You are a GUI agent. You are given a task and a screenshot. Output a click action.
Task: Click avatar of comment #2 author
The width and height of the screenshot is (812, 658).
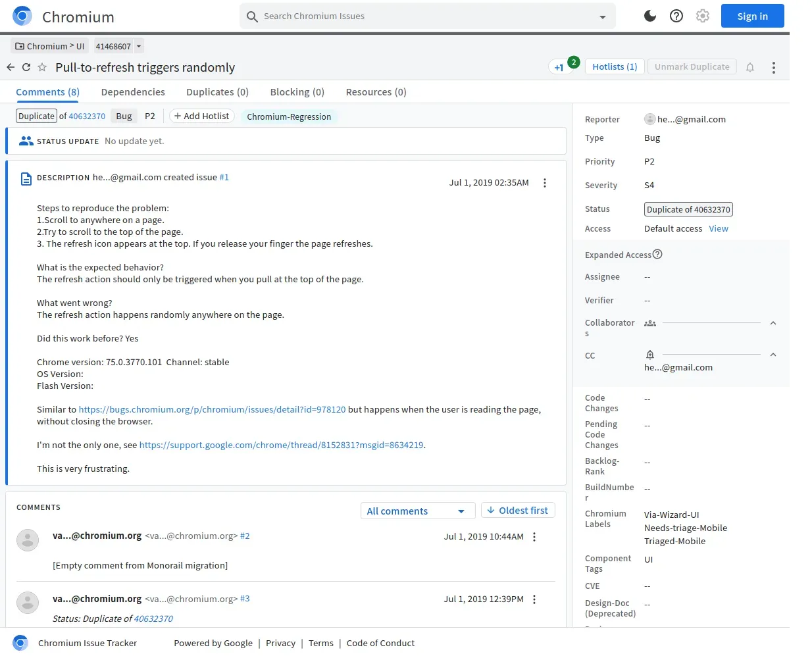[x=28, y=540]
